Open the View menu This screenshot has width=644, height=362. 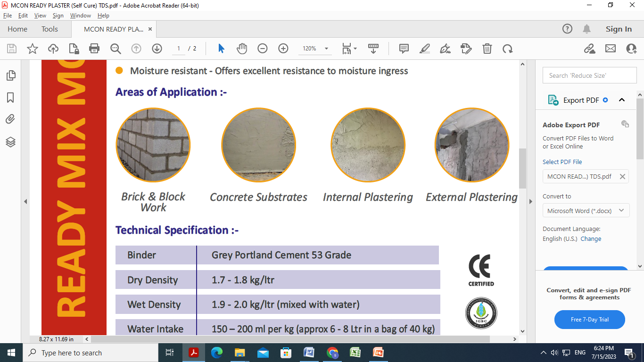click(40, 16)
